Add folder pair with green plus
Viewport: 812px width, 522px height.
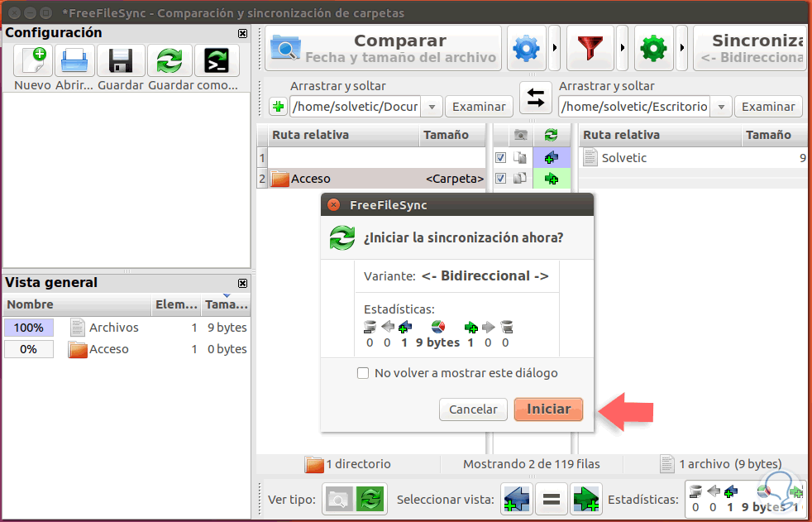click(x=278, y=107)
